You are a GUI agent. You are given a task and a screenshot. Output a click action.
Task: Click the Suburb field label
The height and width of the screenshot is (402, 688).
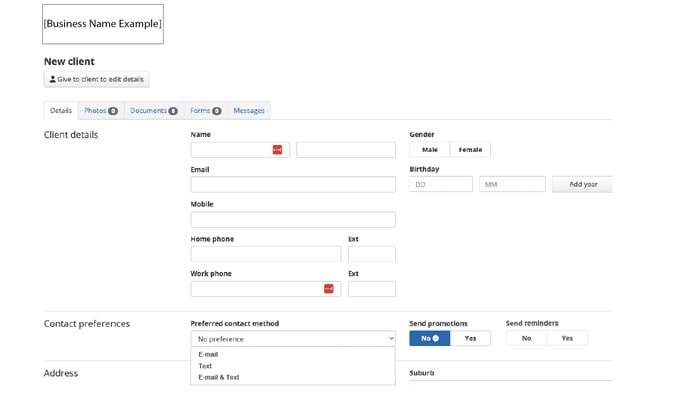(422, 373)
